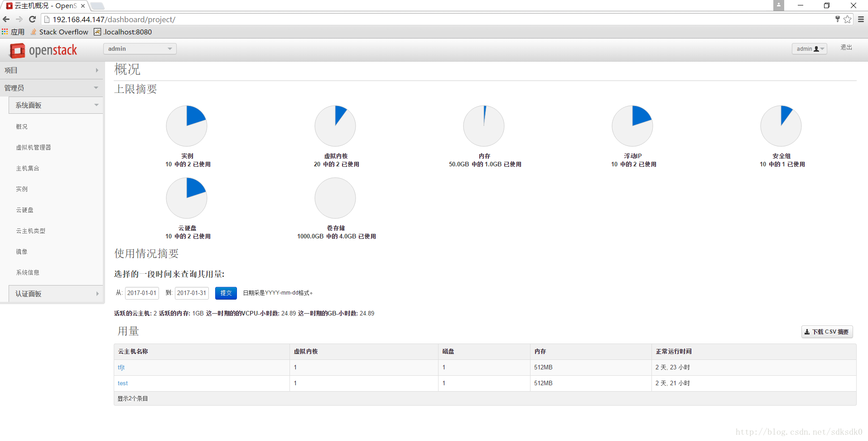Click the localhost:8080 bookmark icon

click(97, 32)
